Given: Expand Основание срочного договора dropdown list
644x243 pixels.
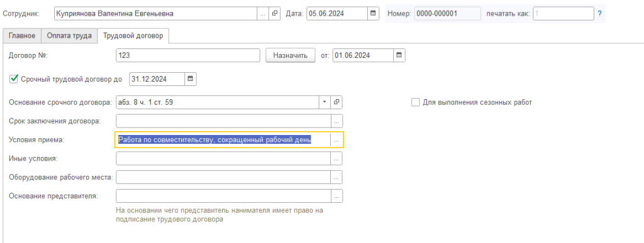Looking at the screenshot, I should 325,102.
